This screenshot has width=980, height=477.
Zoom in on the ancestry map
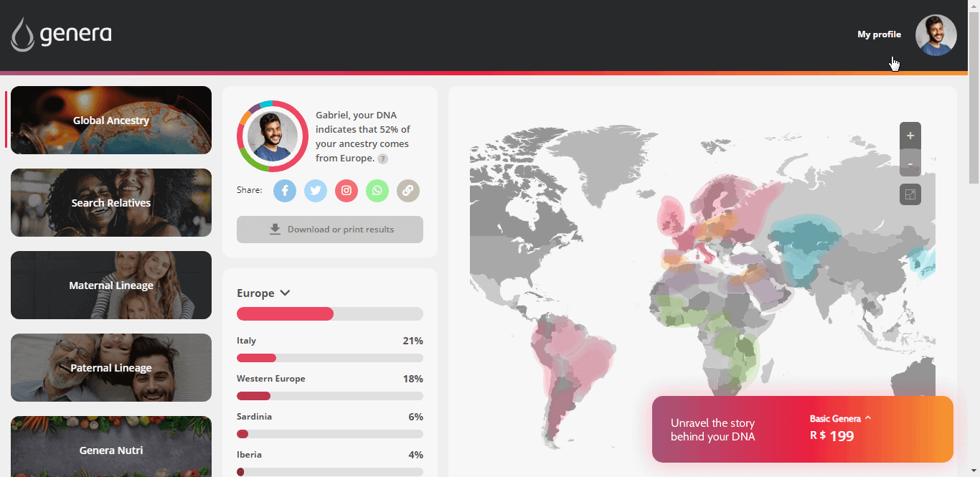pos(910,136)
